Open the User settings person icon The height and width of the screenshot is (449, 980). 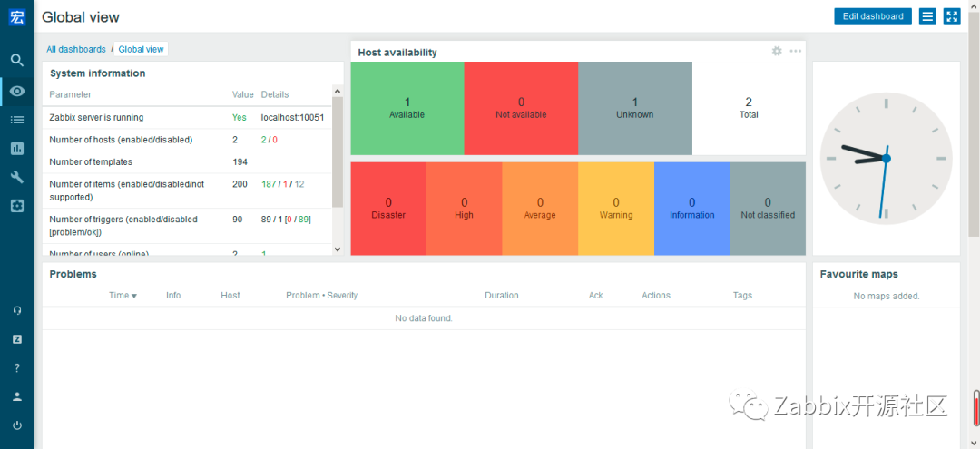(17, 396)
